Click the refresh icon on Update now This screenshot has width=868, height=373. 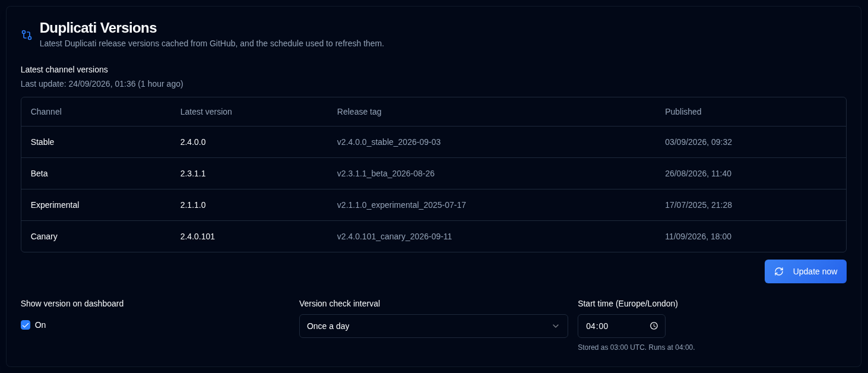[779, 271]
